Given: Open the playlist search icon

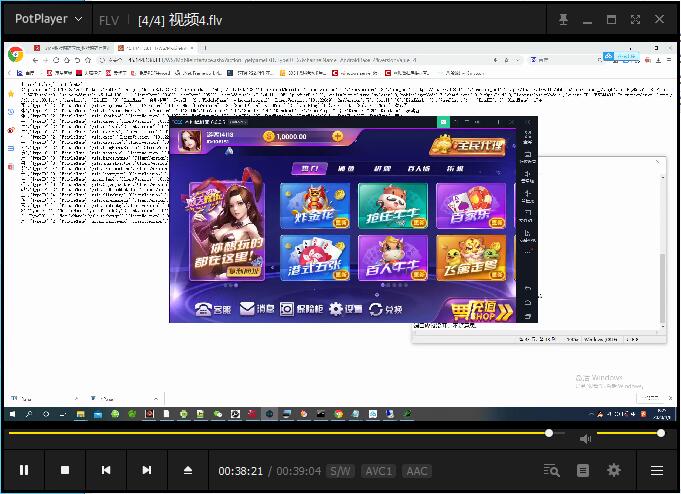Looking at the screenshot, I should (x=551, y=470).
